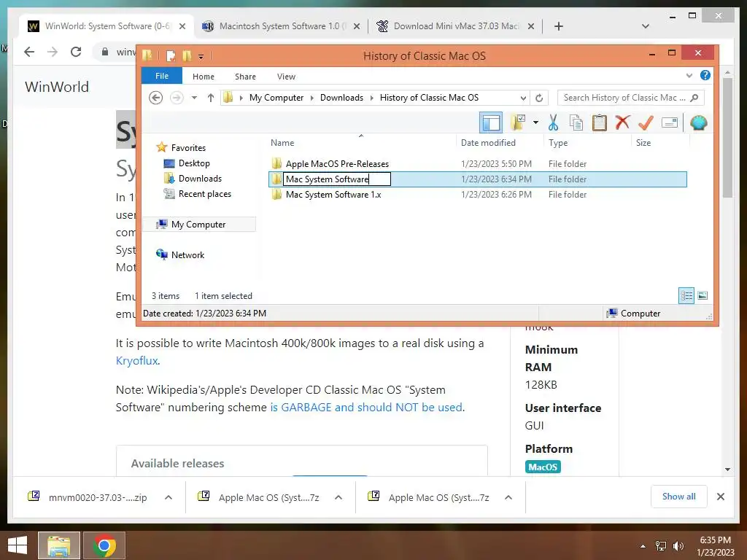This screenshot has width=747, height=560.
Task: Go back in Explorer navigation
Action: 156,98
